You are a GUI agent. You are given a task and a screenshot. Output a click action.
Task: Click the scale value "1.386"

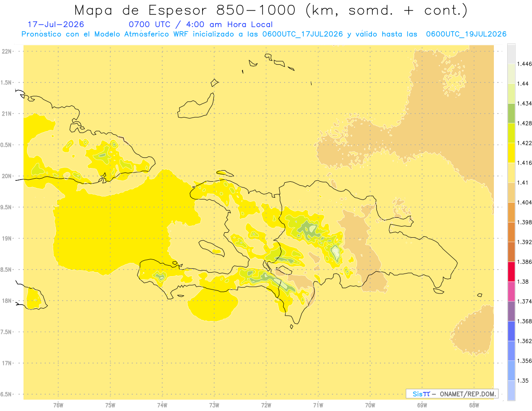click(x=524, y=262)
